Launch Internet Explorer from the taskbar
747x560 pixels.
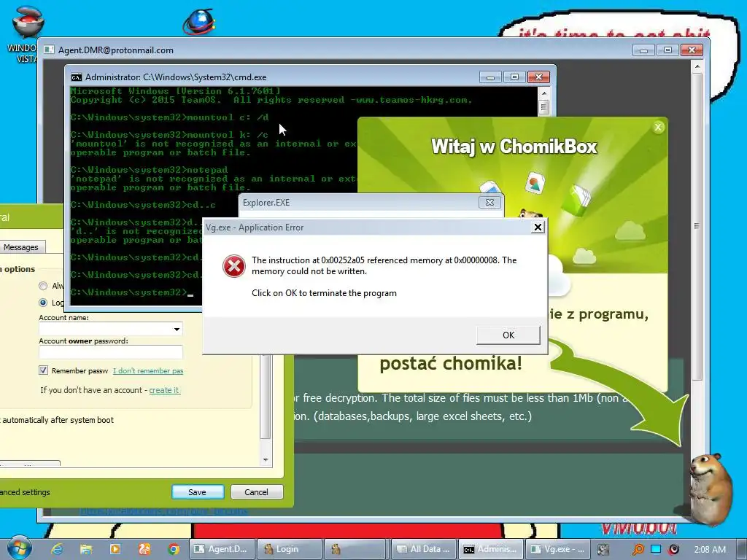coord(57,549)
